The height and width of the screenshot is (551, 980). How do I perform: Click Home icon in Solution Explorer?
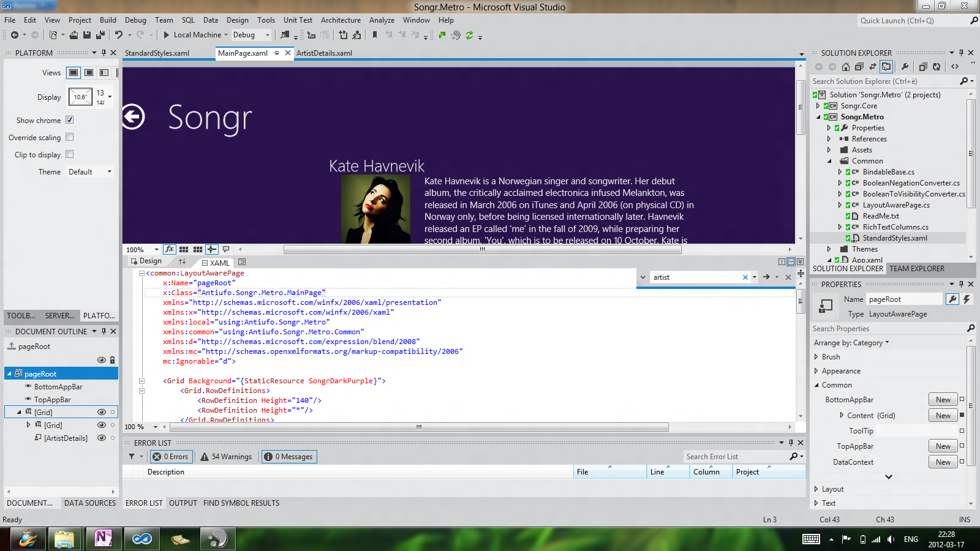point(845,67)
